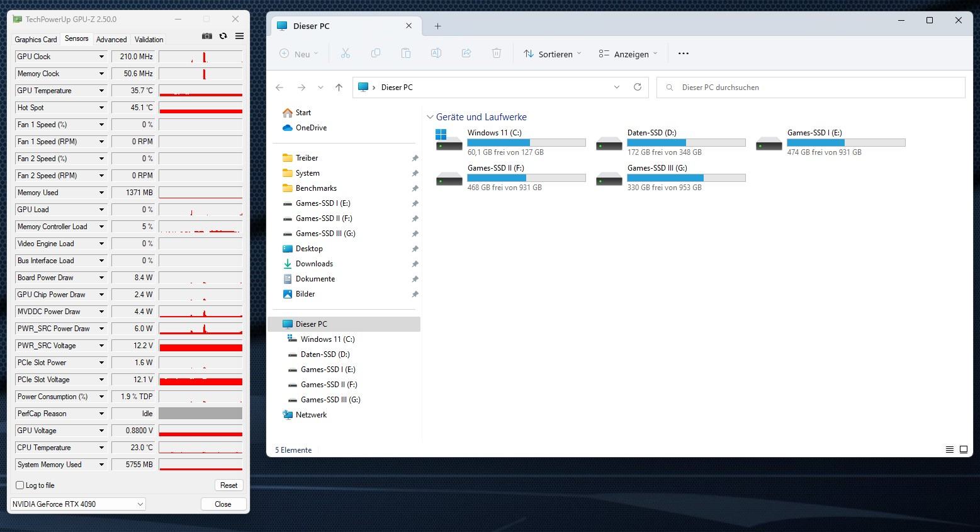Open Daten-SSD (D:) drive tile
The width and height of the screenshot is (980, 532).
(x=670, y=142)
